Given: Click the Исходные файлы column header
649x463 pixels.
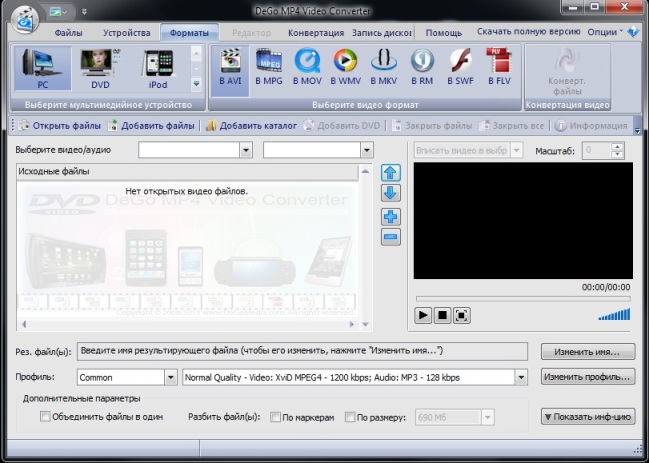Looking at the screenshot, I should pyautogui.click(x=187, y=171).
